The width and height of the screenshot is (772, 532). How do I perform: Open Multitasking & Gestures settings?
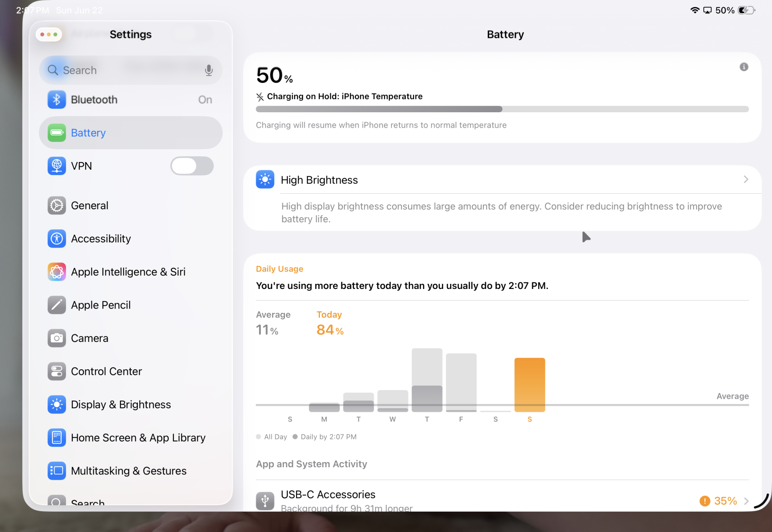(x=129, y=471)
